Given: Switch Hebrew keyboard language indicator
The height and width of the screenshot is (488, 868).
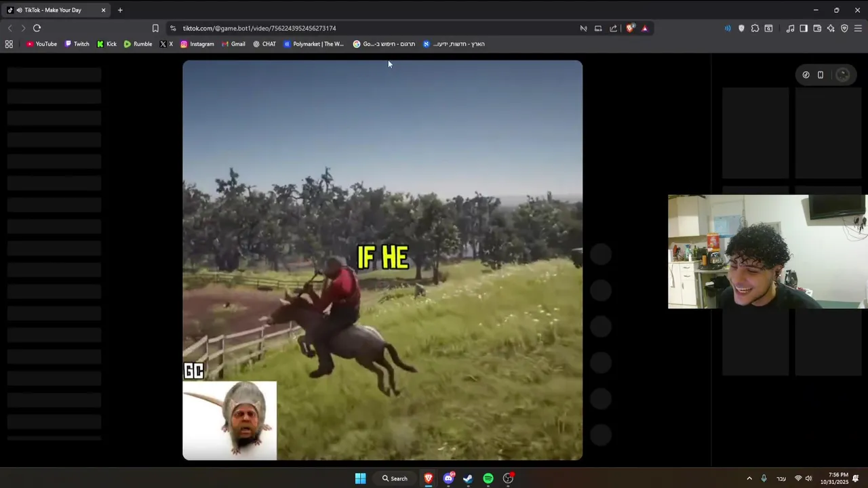Looking at the screenshot, I should click(x=781, y=479).
